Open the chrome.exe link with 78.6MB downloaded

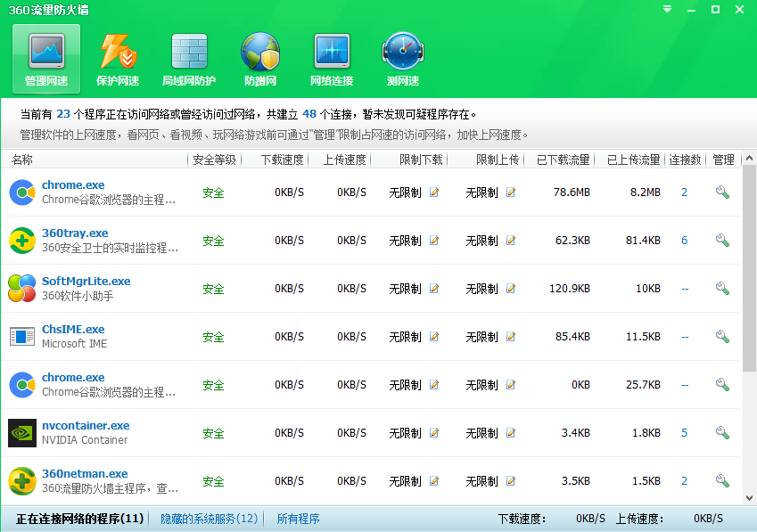73,185
